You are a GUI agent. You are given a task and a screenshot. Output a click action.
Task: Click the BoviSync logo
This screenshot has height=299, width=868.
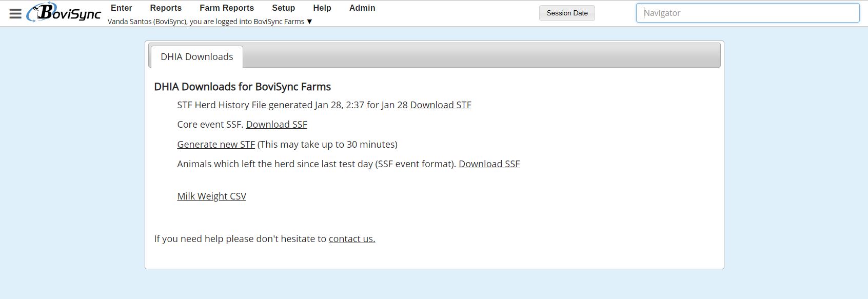coord(64,13)
